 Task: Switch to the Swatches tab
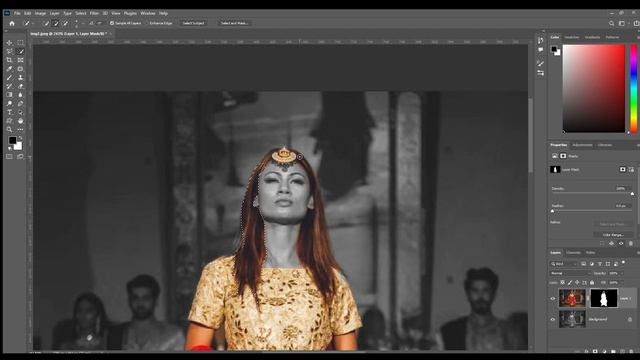pyautogui.click(x=571, y=37)
